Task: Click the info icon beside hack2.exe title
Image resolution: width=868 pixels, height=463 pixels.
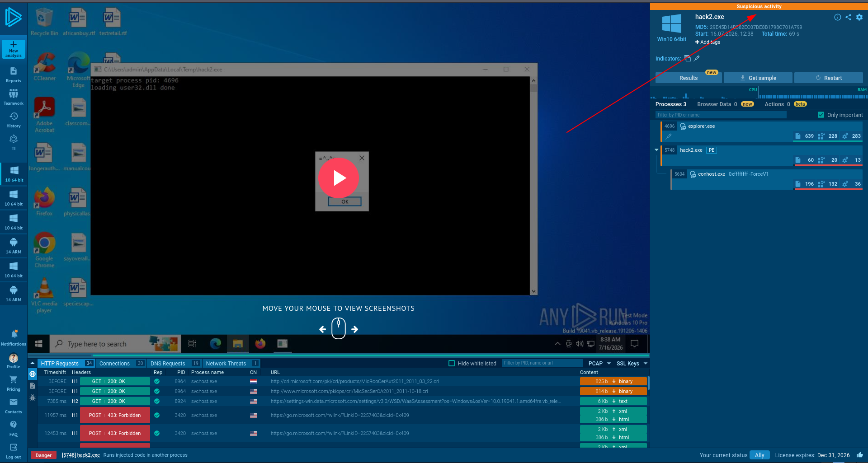Action: (838, 17)
